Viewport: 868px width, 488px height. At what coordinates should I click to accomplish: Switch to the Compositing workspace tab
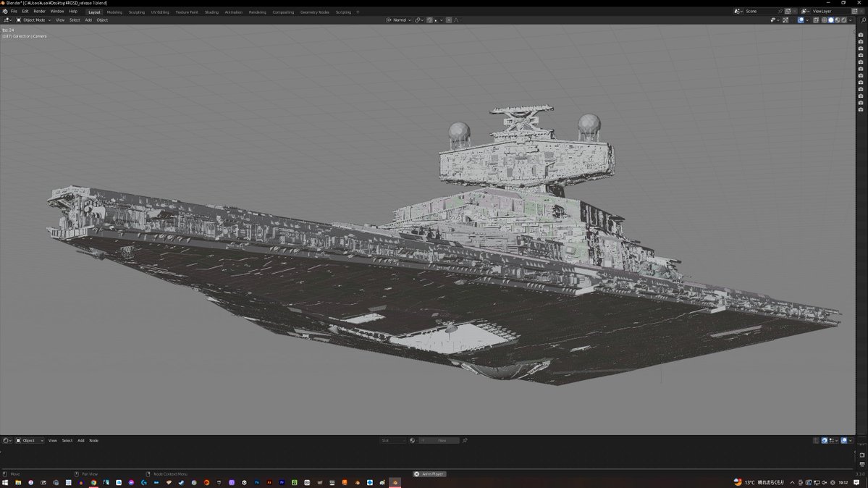point(283,12)
